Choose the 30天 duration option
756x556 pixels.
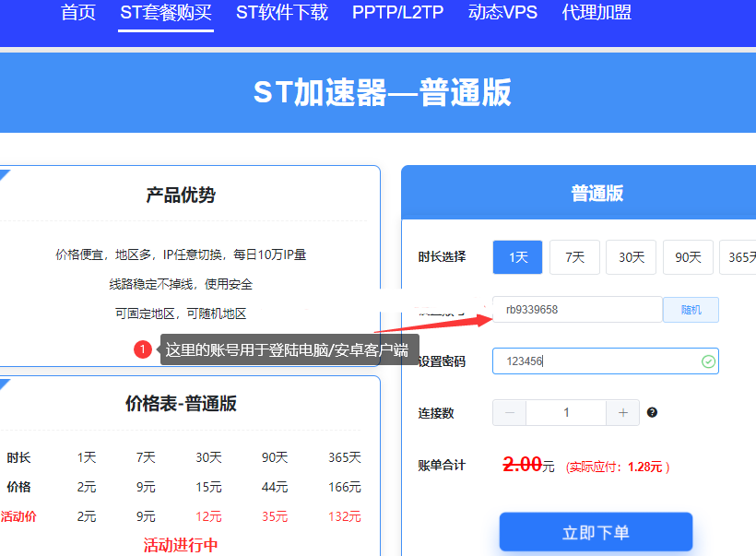coord(631,257)
